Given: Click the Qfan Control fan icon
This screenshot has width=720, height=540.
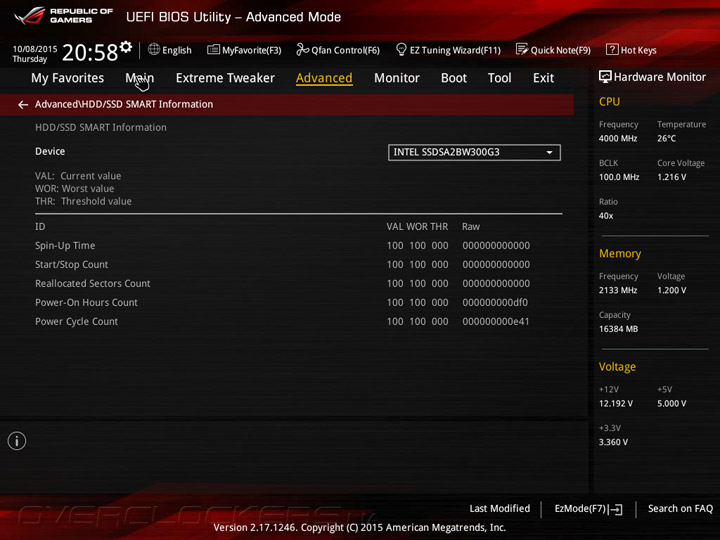Looking at the screenshot, I should coord(302,49).
